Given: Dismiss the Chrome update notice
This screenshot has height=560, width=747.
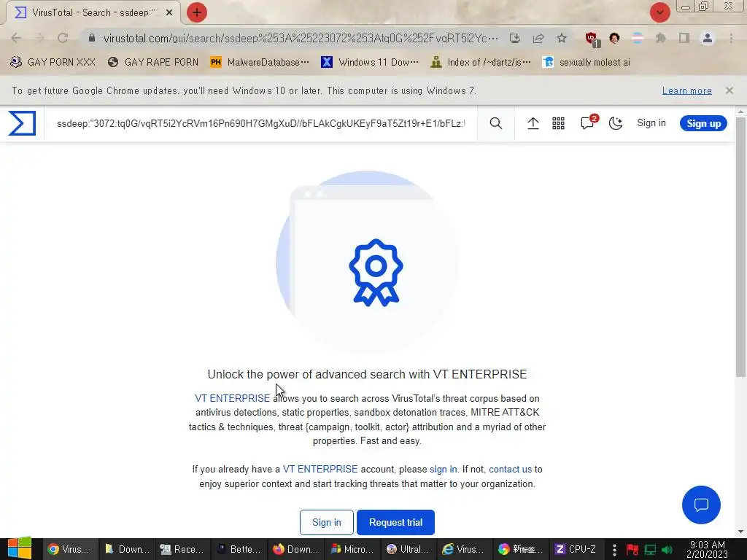Looking at the screenshot, I should (x=729, y=90).
